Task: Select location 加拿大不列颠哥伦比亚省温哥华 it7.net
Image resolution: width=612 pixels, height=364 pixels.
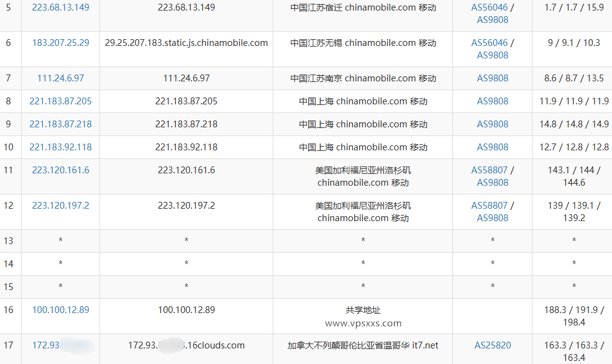Action: pos(363,345)
